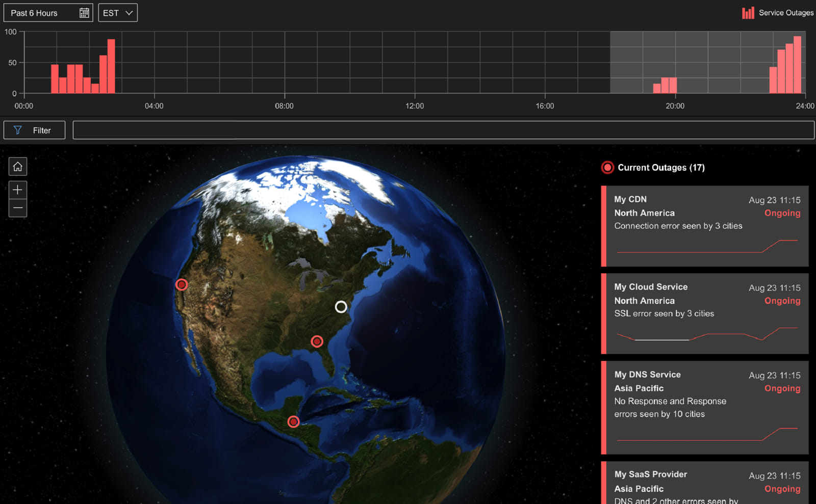Click the My CDN sparkline chart
This screenshot has height=504, width=816.
coord(707,246)
